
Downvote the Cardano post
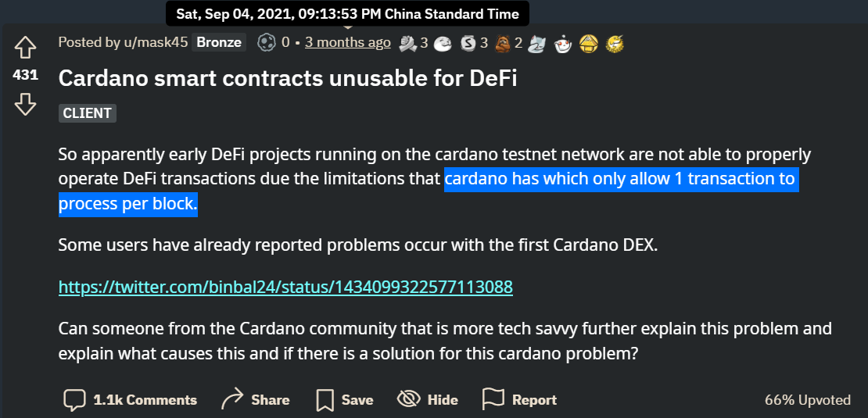click(x=26, y=104)
